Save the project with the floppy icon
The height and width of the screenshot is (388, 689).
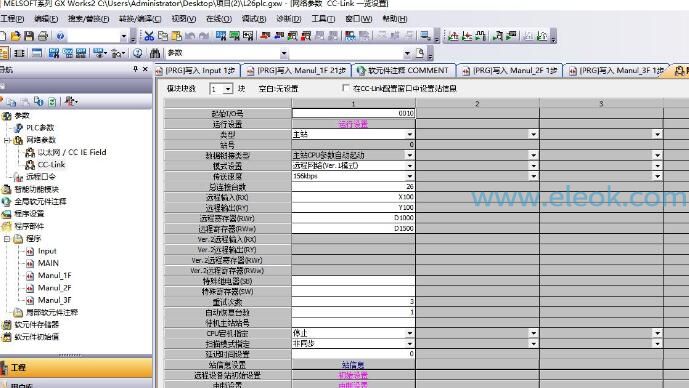pos(29,36)
